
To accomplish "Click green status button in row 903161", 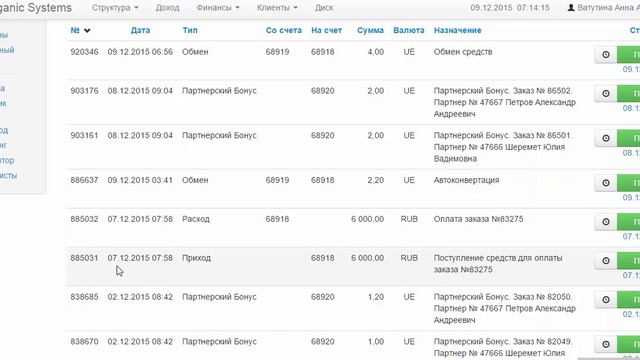I will tap(629, 138).
